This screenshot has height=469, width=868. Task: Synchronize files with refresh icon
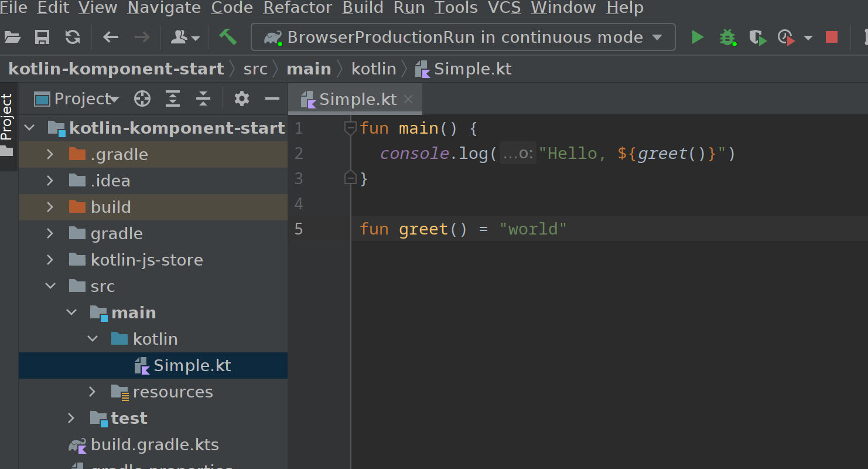73,38
